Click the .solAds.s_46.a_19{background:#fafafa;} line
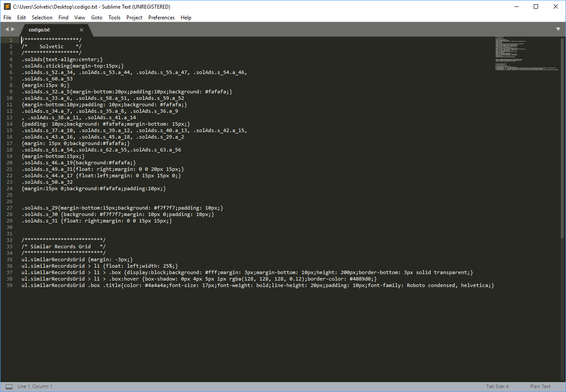The image size is (566, 392). (x=79, y=163)
